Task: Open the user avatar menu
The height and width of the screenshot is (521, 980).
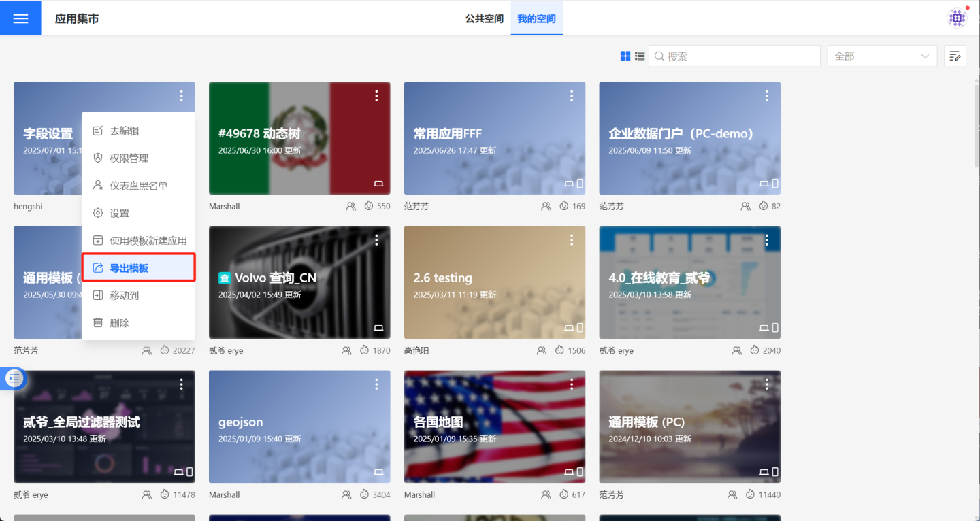Action: 958,18
